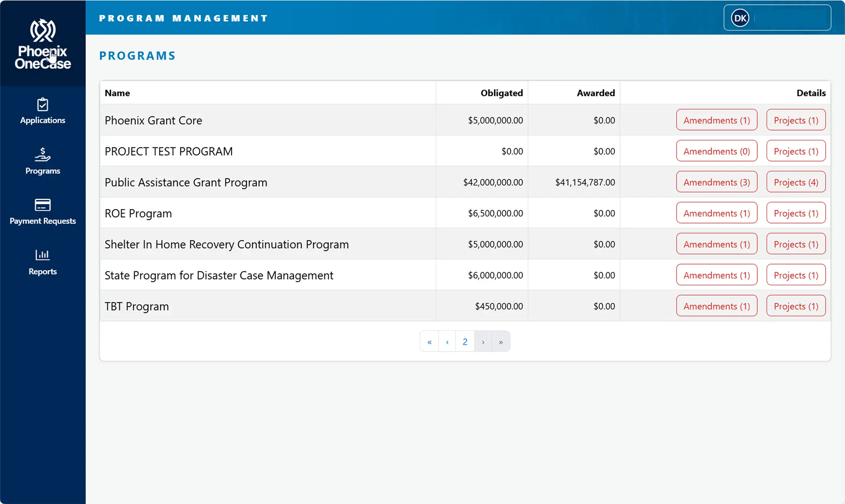The height and width of the screenshot is (504, 845).
Task: Go to the first page of programs
Action: pyautogui.click(x=429, y=342)
